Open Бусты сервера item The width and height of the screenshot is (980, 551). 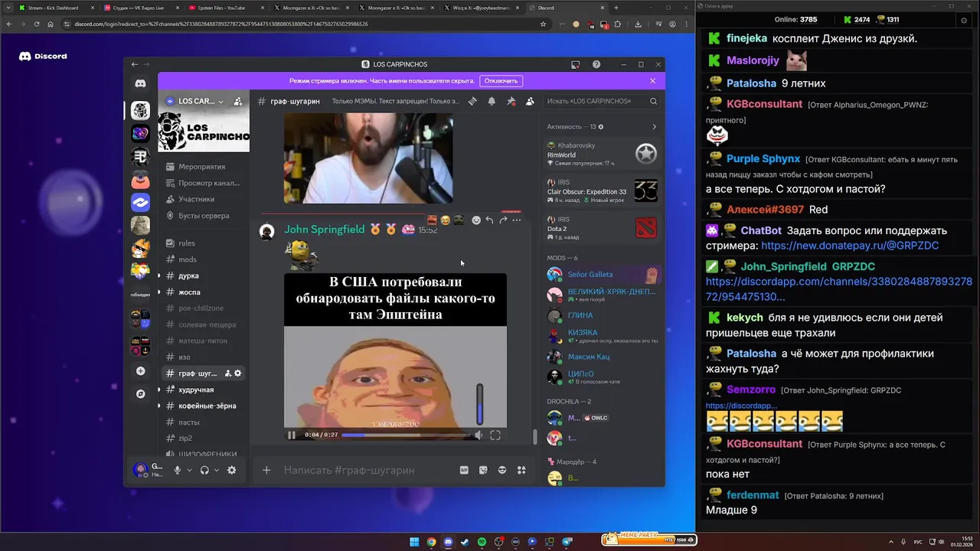click(x=204, y=216)
